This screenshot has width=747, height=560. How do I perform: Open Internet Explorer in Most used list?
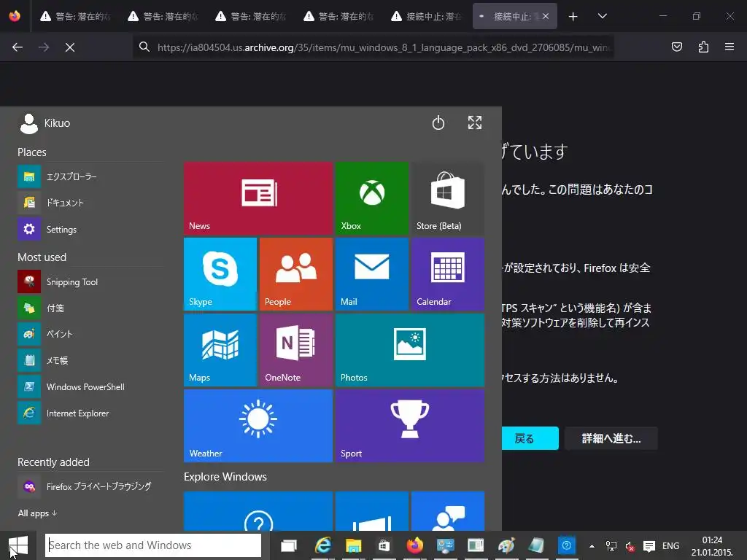tap(90, 413)
